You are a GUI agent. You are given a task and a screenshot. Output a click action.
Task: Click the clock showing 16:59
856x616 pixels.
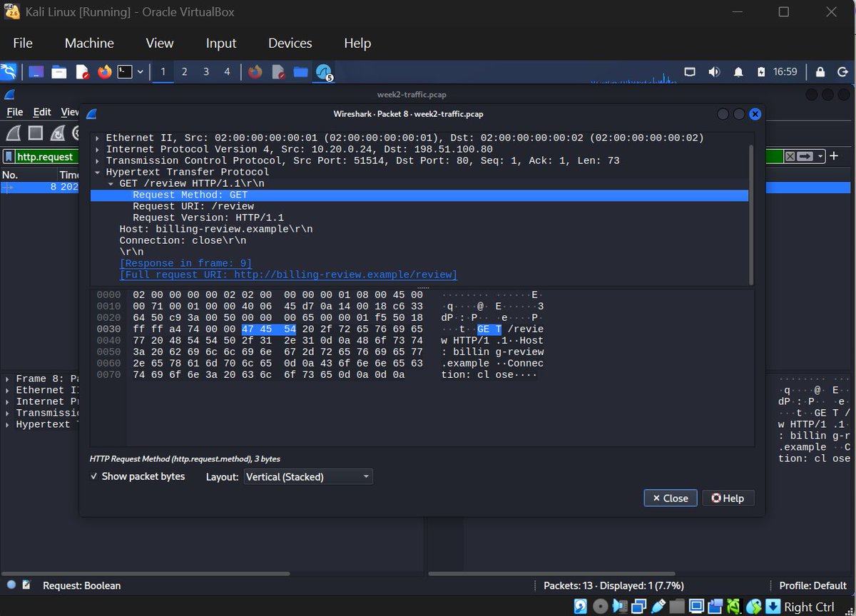click(785, 72)
